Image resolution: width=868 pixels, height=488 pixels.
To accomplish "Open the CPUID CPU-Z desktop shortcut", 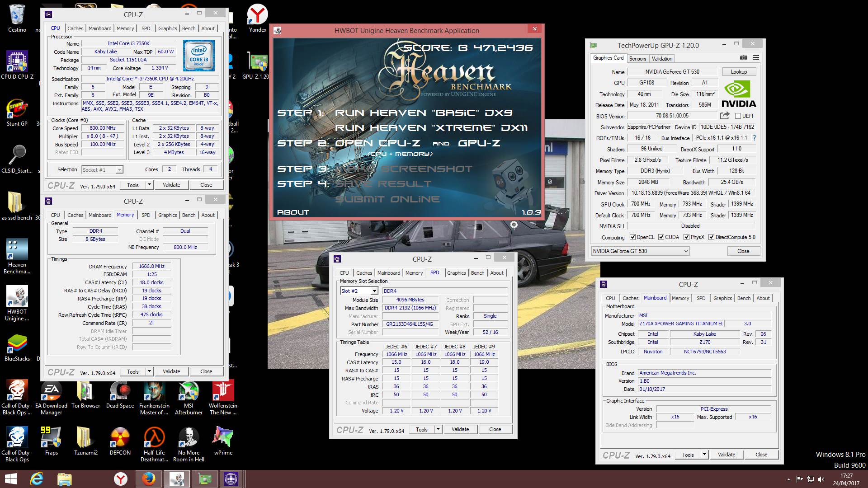I will coord(17,66).
